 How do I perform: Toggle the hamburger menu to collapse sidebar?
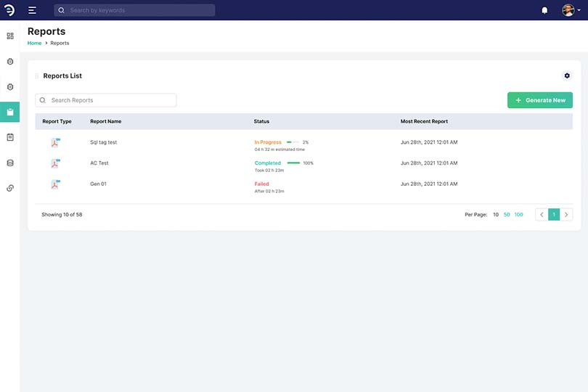[x=32, y=10]
